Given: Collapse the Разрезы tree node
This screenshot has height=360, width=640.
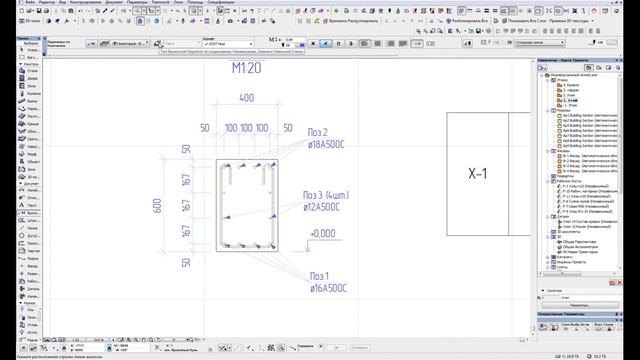Looking at the screenshot, I should click(548, 111).
